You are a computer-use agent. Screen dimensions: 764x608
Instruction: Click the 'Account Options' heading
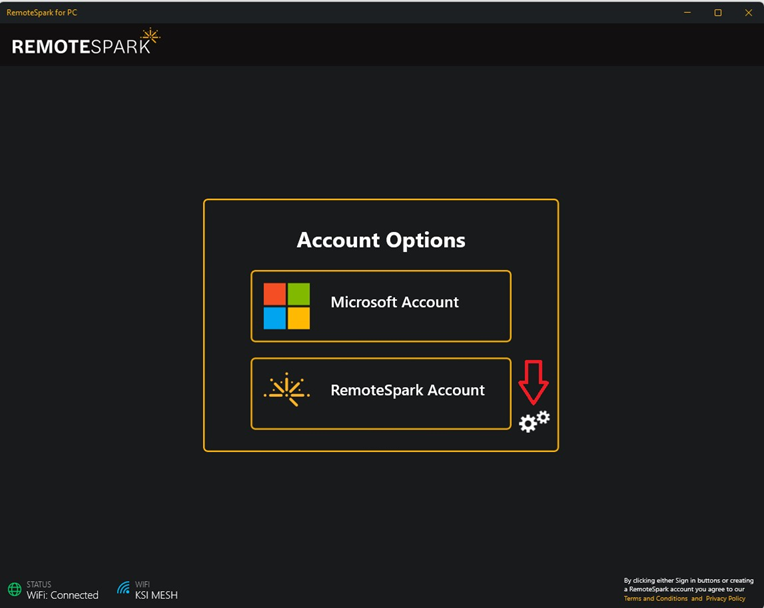click(x=381, y=240)
